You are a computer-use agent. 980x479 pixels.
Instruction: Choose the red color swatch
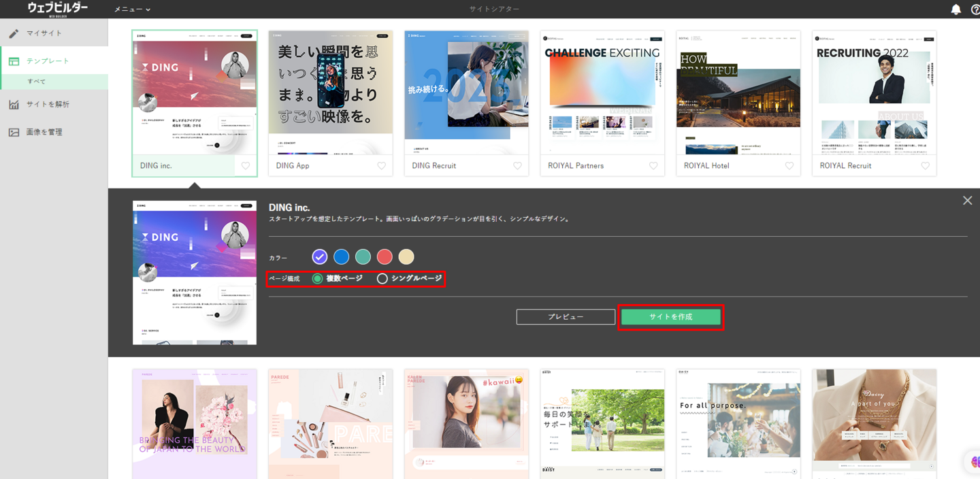tap(385, 257)
